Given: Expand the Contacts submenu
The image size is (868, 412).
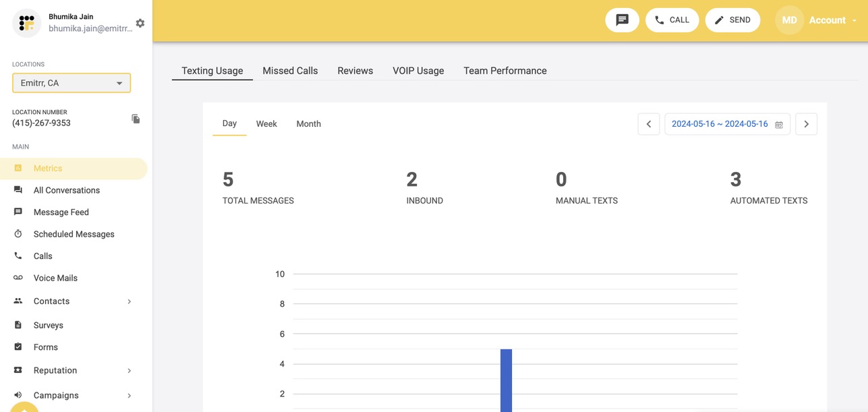Looking at the screenshot, I should pyautogui.click(x=129, y=301).
